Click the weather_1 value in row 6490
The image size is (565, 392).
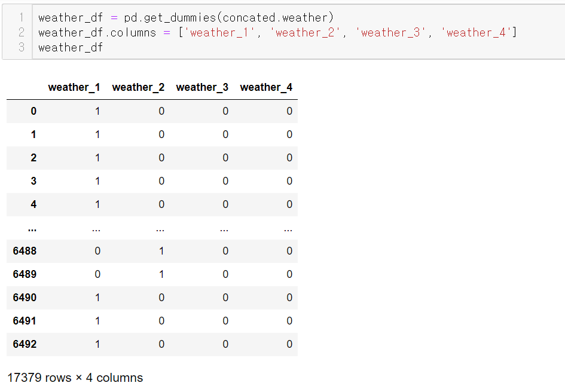point(97,298)
